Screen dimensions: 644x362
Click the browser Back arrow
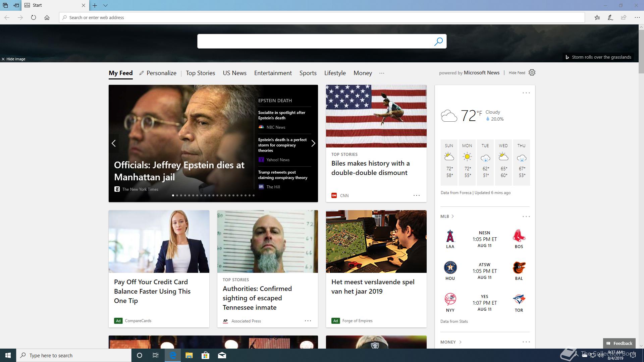(x=7, y=17)
